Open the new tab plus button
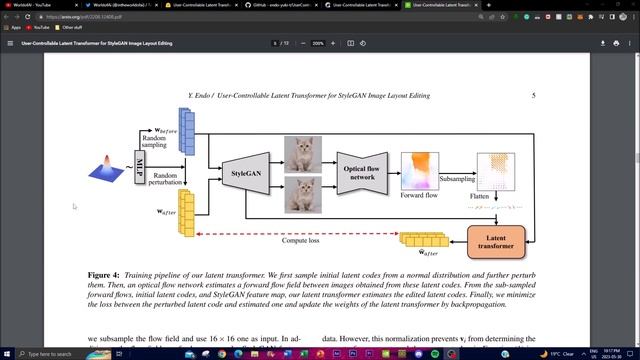 coord(489,5)
